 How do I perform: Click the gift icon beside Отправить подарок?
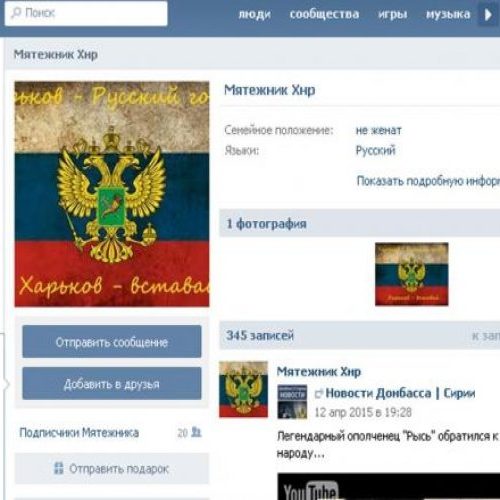[x=59, y=468]
